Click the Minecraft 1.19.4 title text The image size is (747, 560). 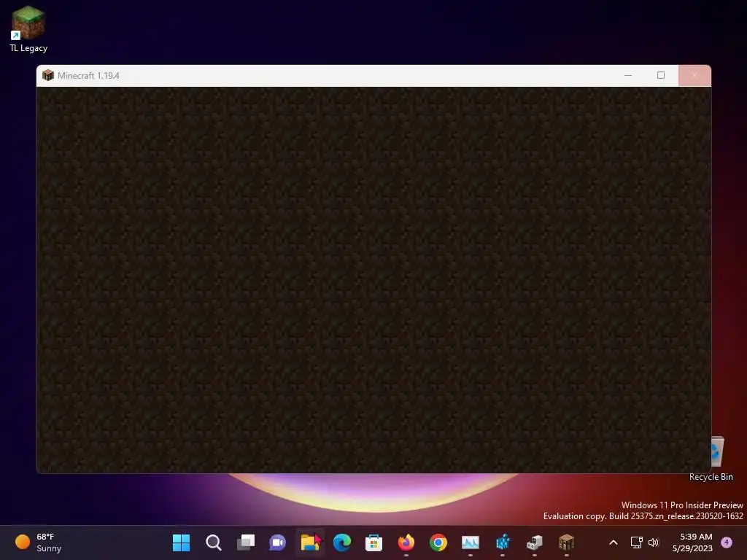point(88,76)
